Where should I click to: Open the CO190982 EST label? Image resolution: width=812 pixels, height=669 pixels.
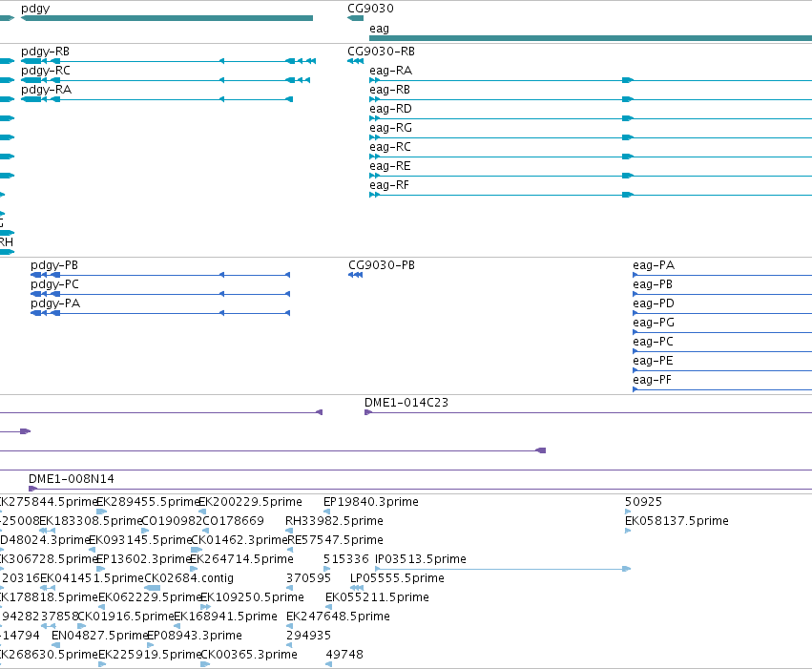pyautogui.click(x=172, y=521)
